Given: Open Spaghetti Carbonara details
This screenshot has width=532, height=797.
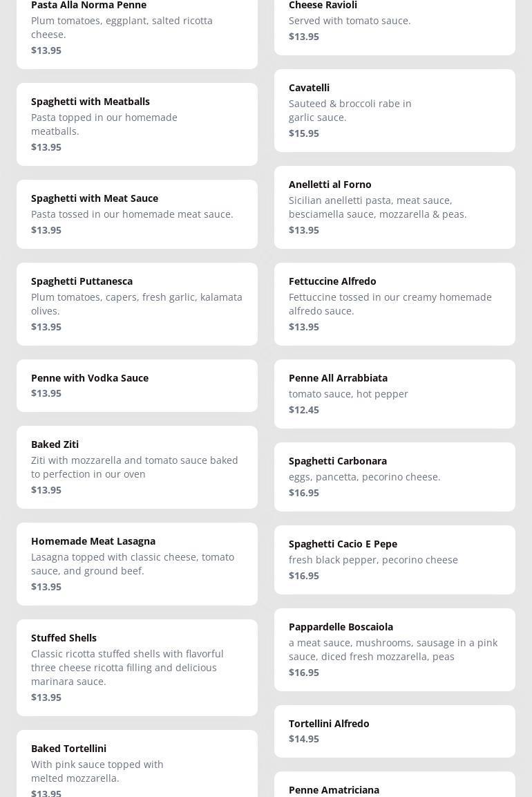Looking at the screenshot, I should tap(395, 477).
